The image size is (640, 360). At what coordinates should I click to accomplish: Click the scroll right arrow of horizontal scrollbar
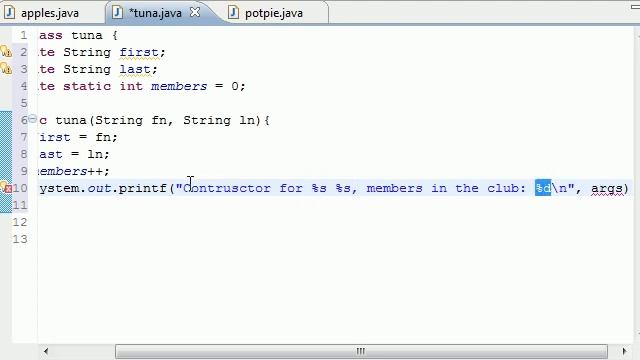point(624,351)
